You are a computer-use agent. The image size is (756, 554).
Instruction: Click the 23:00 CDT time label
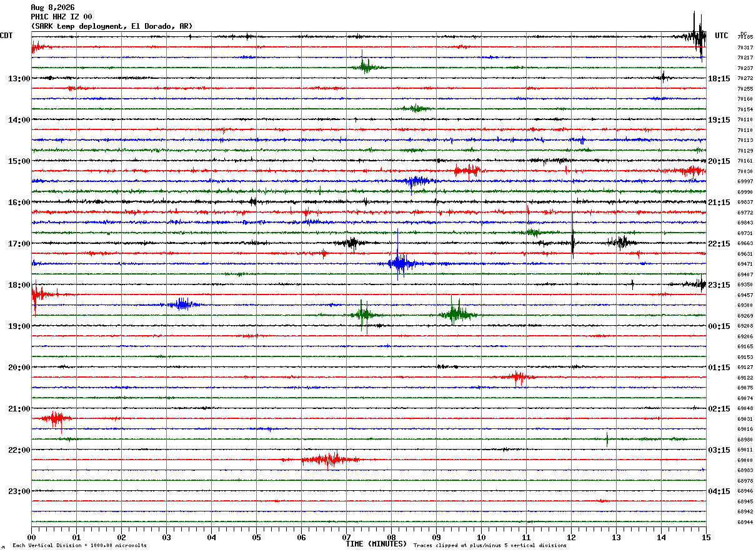[x=19, y=491]
